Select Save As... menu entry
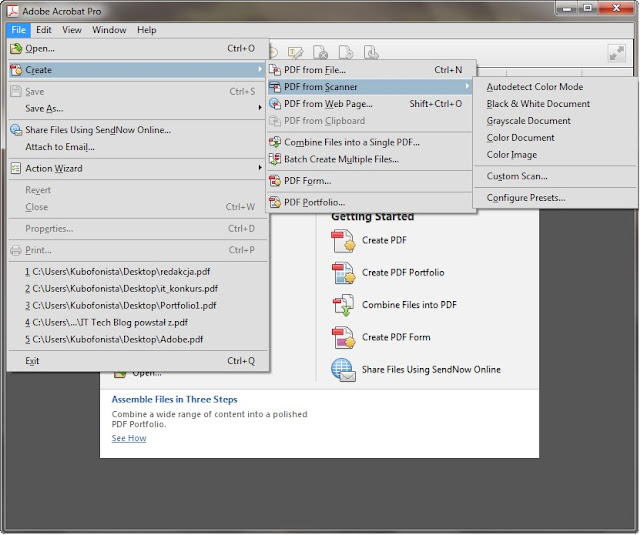This screenshot has width=640, height=535. click(138, 109)
